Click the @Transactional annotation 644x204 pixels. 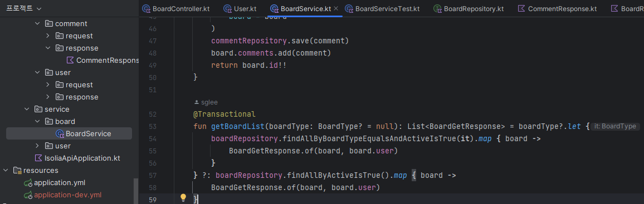point(225,115)
